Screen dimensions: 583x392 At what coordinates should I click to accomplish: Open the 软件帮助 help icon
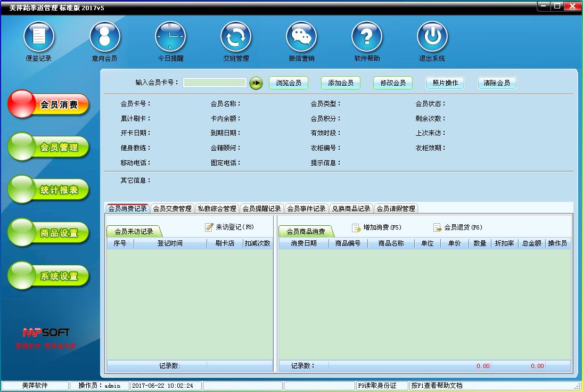pyautogui.click(x=367, y=36)
